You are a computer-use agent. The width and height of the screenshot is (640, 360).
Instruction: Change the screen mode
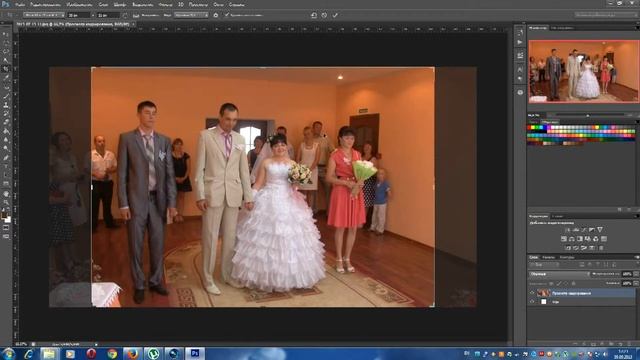pos(6,236)
